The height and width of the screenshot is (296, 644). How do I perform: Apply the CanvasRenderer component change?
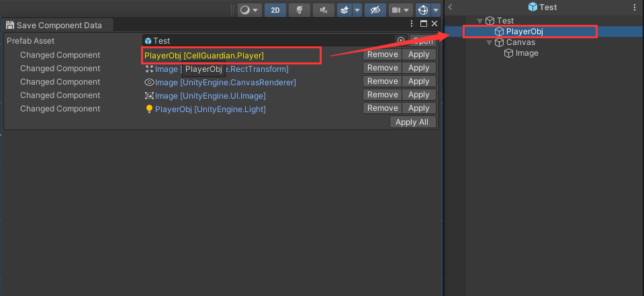coord(418,81)
